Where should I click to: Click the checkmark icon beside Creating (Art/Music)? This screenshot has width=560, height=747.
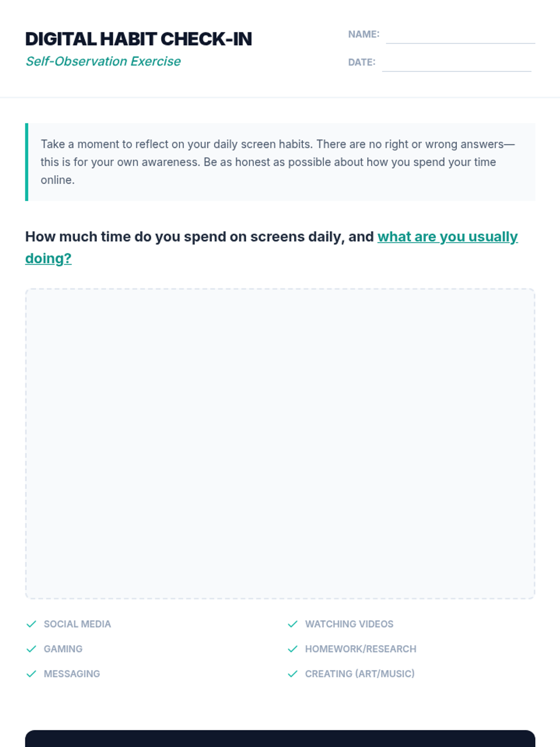293,674
